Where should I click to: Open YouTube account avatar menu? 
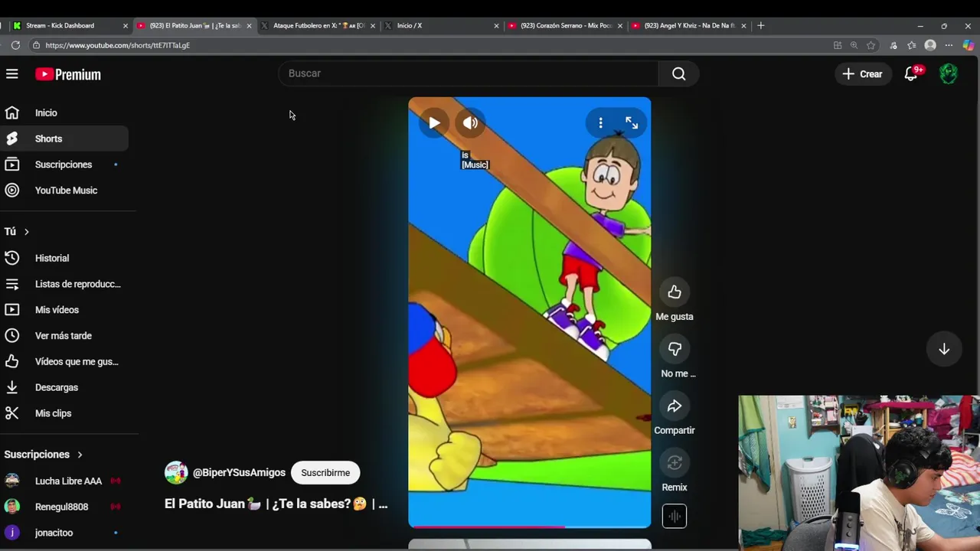coord(949,74)
